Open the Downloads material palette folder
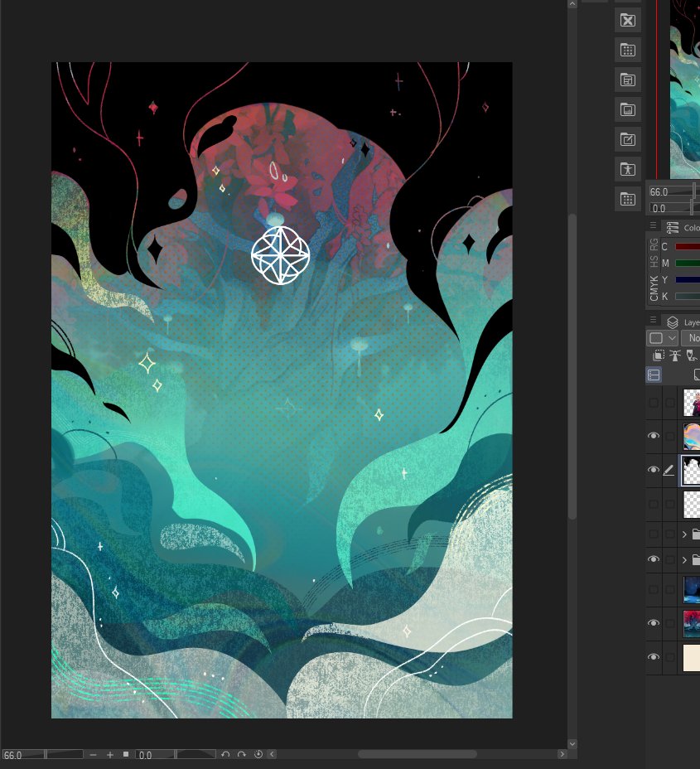Image resolution: width=700 pixels, height=769 pixels. pyautogui.click(x=627, y=199)
